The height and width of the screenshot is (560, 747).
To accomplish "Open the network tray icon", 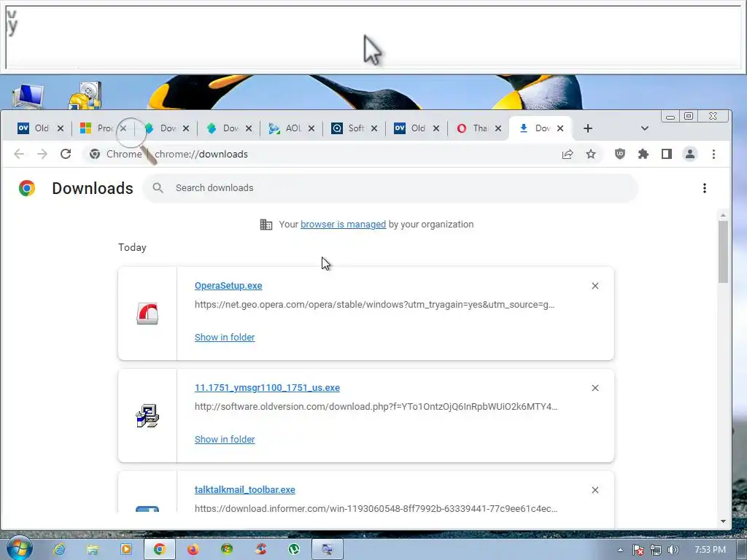I will point(656,550).
